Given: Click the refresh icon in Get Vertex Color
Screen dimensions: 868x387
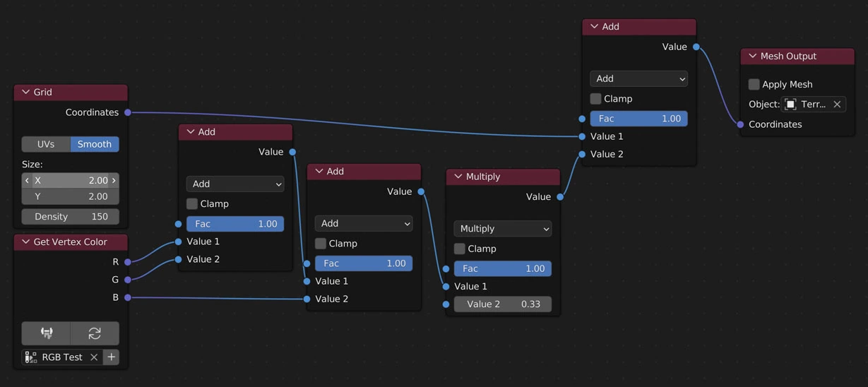Looking at the screenshot, I should [x=95, y=333].
